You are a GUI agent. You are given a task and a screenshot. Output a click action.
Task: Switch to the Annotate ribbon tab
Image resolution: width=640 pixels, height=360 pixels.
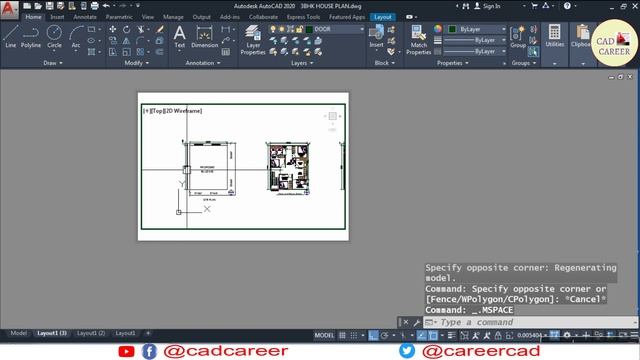pos(85,17)
